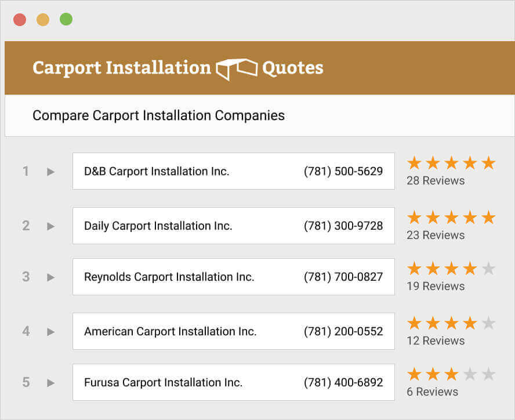Expand the Daily Carport Installation listing

50,226
